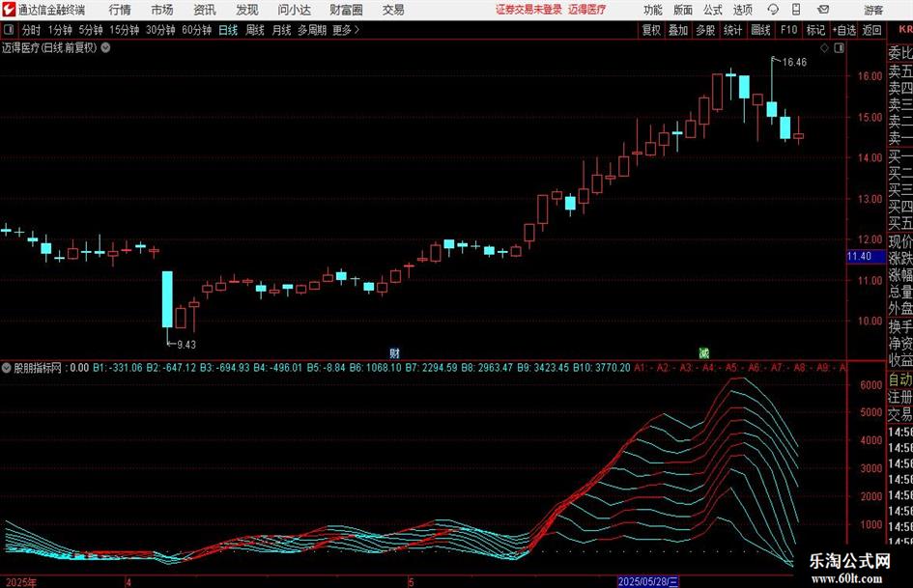Click the 迈得医疗 stock name link at top
The height and width of the screenshot is (588, 913).
(587, 10)
